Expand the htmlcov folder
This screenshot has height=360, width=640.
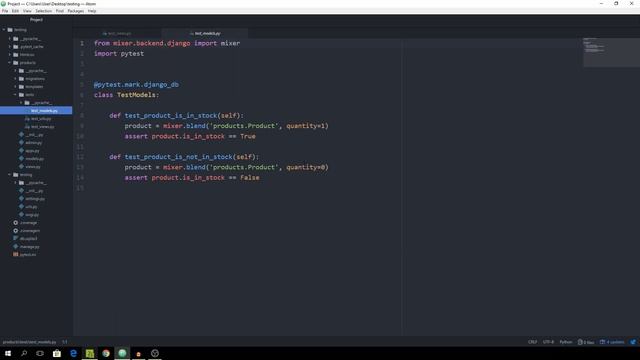click(x=10, y=55)
